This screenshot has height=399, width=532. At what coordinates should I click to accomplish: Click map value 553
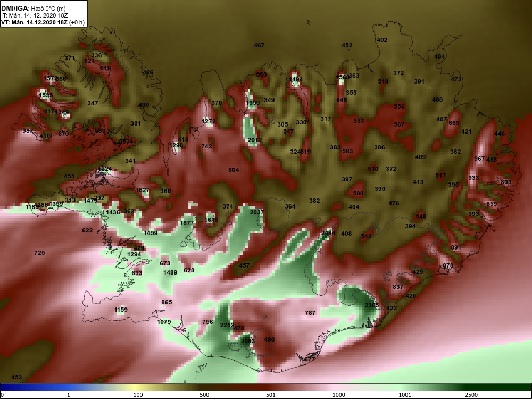(x=359, y=121)
